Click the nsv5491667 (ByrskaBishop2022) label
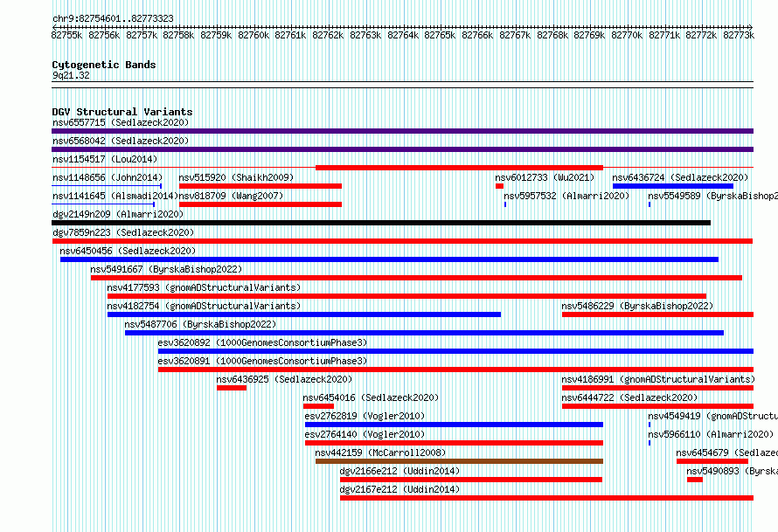 pyautogui.click(x=166, y=269)
